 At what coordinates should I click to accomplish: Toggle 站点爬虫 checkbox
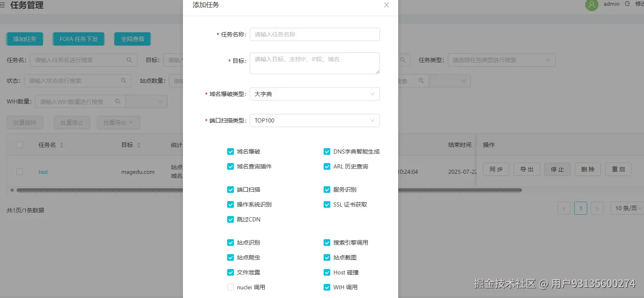(x=231, y=257)
